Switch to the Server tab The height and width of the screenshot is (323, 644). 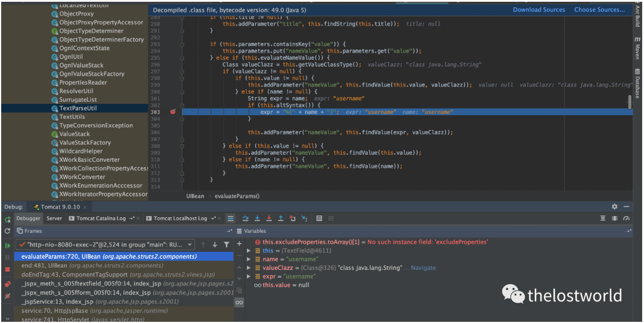54,219
